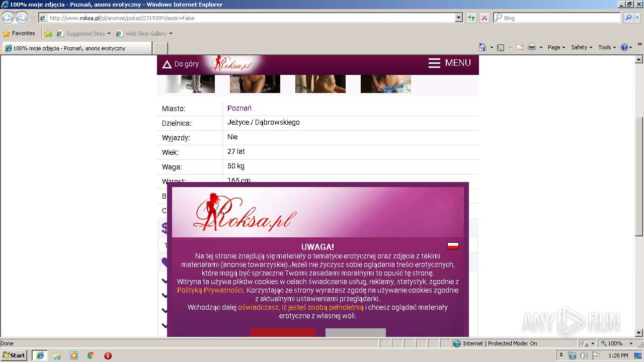Click the '50 kg' weight value
The width and height of the screenshot is (644, 362).
click(236, 166)
